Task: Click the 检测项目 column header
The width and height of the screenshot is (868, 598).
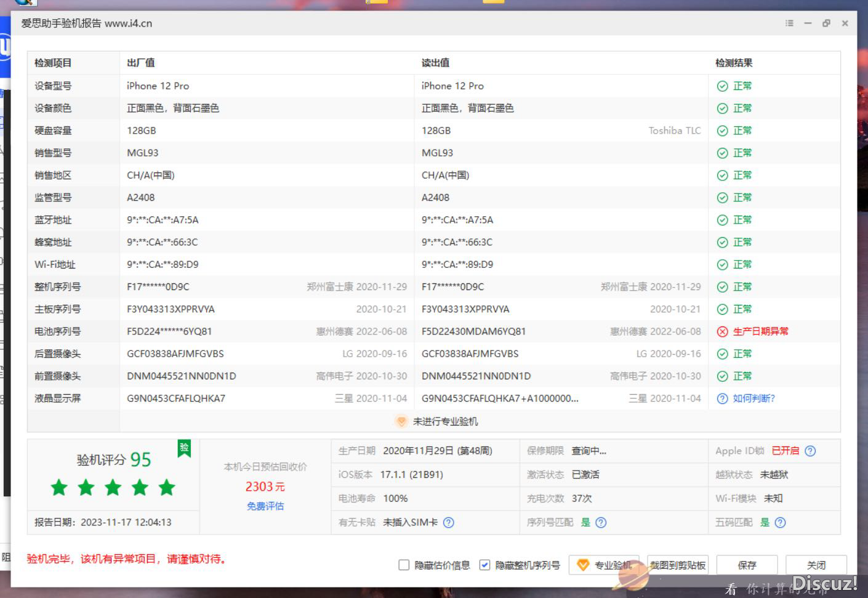Action: click(x=53, y=63)
